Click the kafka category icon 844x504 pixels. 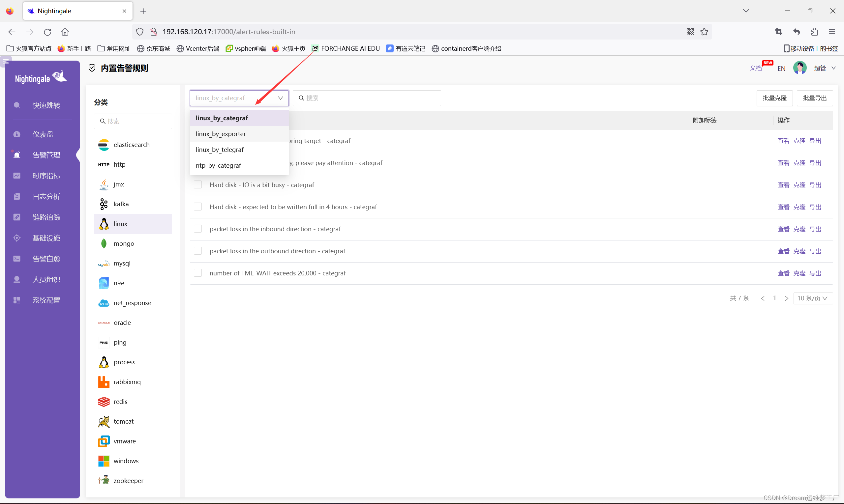click(x=104, y=204)
